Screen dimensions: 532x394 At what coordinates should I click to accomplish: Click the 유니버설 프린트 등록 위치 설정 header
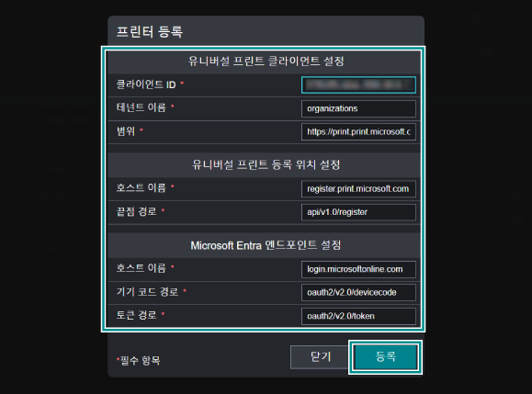click(x=266, y=164)
